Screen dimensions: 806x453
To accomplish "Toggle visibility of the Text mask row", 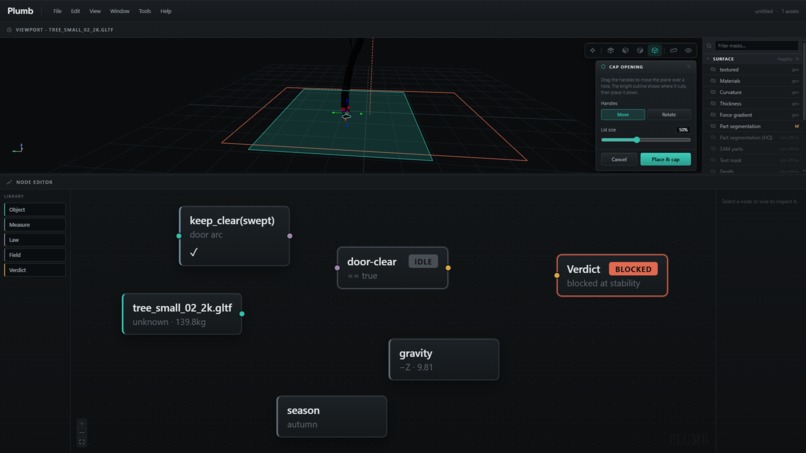I will [x=713, y=160].
